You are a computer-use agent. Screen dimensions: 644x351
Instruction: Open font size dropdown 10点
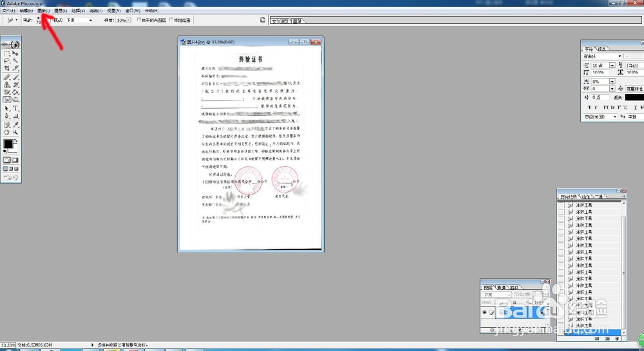[x=612, y=65]
